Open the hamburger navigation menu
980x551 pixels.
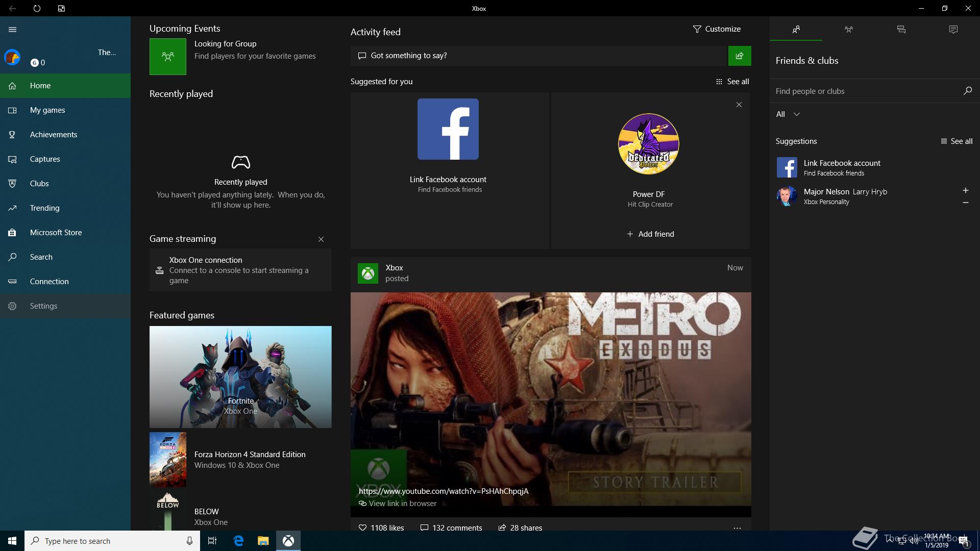[x=13, y=30]
